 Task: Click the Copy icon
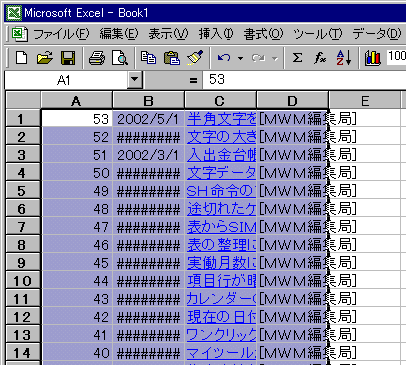point(148,58)
